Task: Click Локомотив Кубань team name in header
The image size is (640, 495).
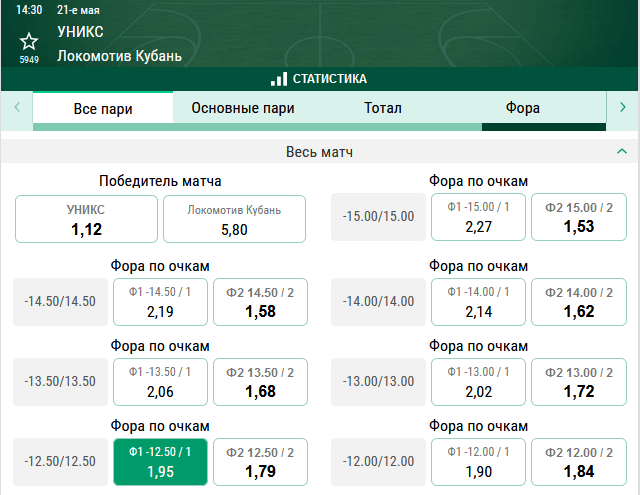Action: pos(119,56)
